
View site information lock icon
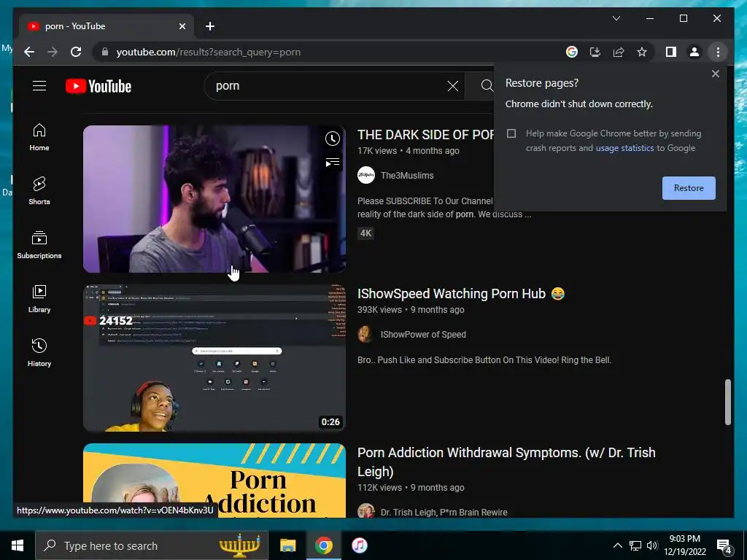tap(105, 52)
